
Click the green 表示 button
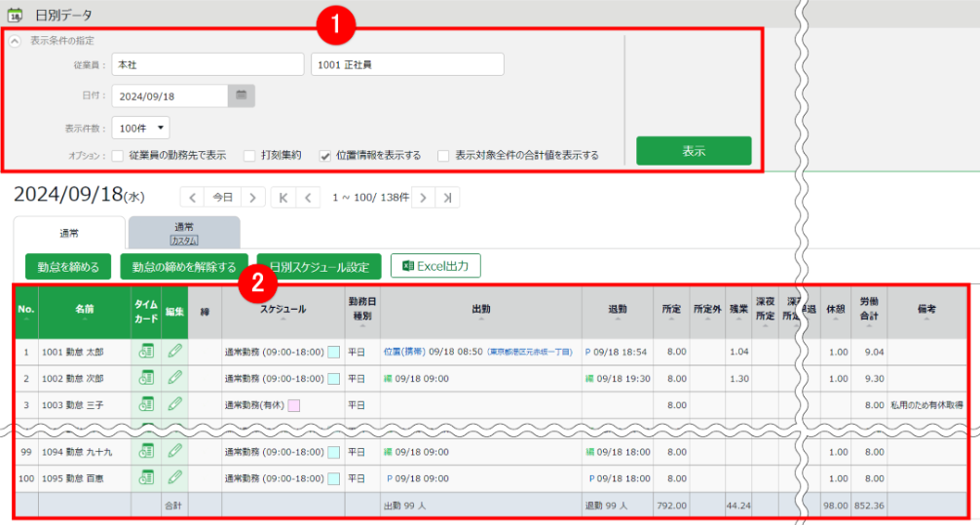694,151
